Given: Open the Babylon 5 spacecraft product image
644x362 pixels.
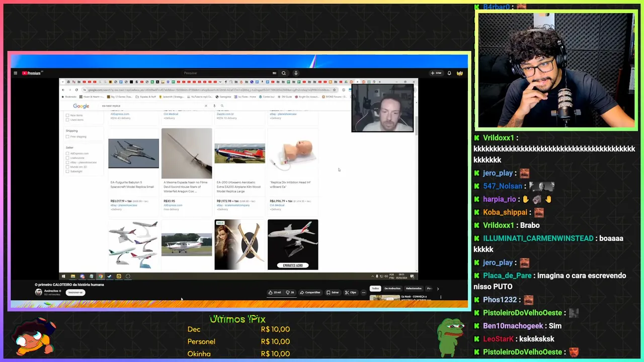Looking at the screenshot, I should pos(133,153).
